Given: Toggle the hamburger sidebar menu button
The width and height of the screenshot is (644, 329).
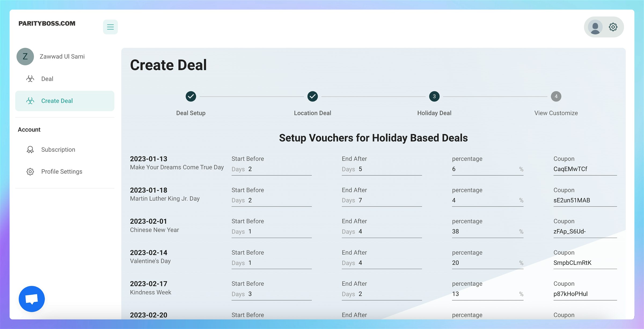Looking at the screenshot, I should coord(110,27).
